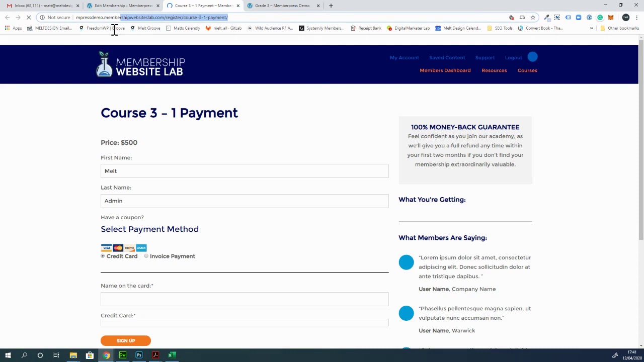Select the Invoice Payment option

[x=146, y=256]
